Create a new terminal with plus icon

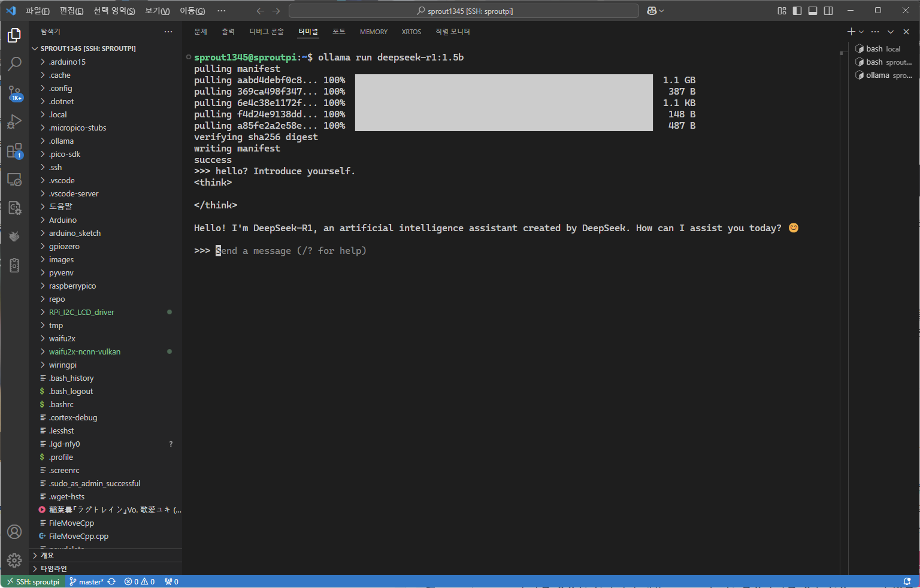(x=851, y=32)
